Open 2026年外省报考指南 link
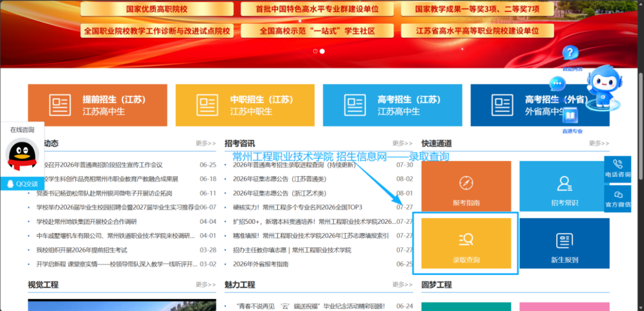644x311 pixels. coord(260,264)
